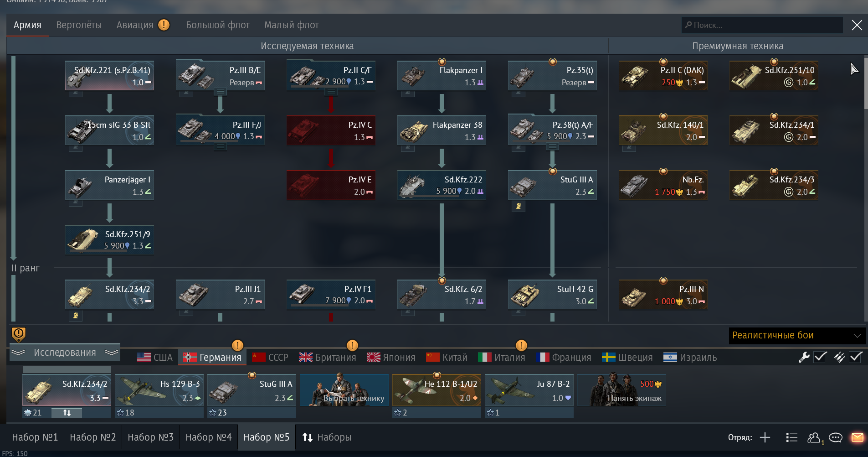The image size is (868, 457).
Task: Switch to the Израиль nation tab
Action: (690, 358)
